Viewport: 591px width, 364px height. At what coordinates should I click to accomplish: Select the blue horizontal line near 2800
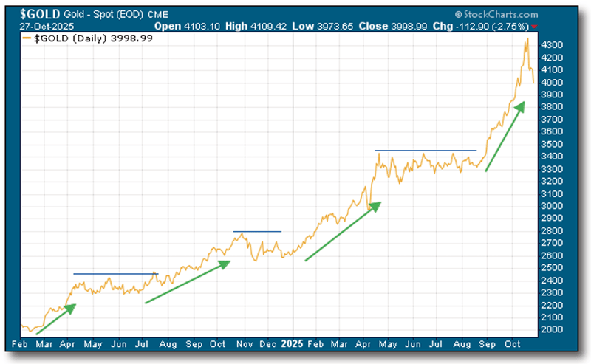257,232
